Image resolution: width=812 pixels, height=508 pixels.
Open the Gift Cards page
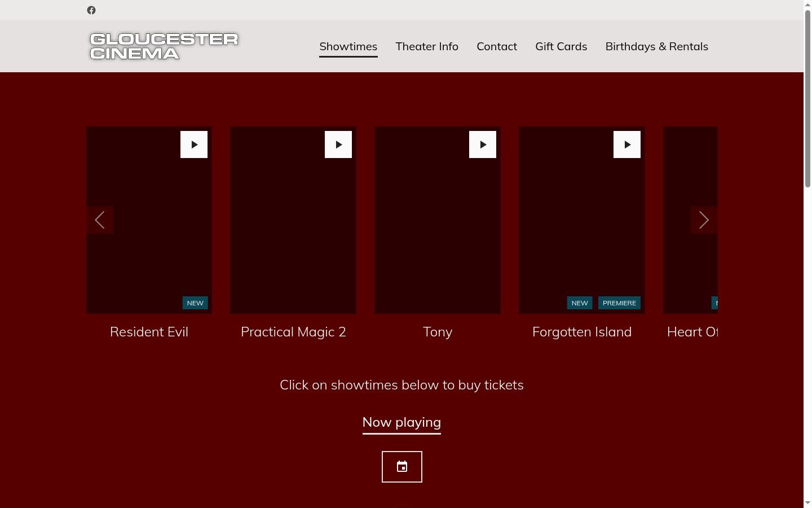click(x=561, y=46)
